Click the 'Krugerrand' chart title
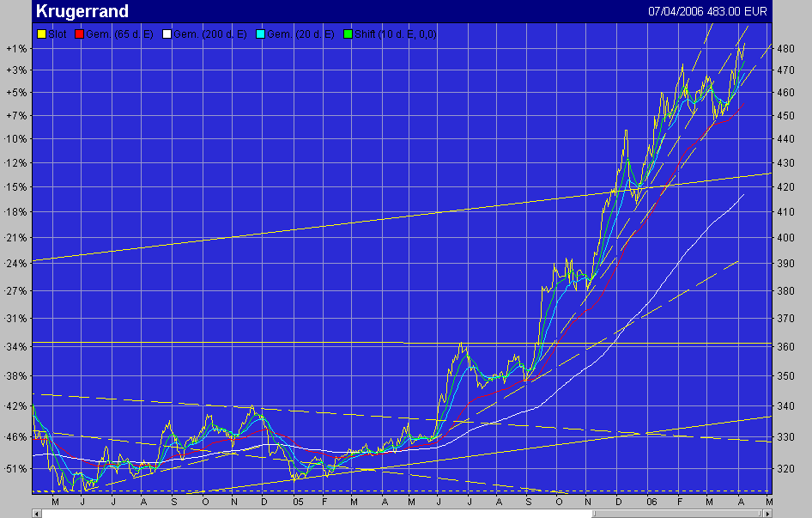The width and height of the screenshot is (812, 518). click(x=82, y=11)
